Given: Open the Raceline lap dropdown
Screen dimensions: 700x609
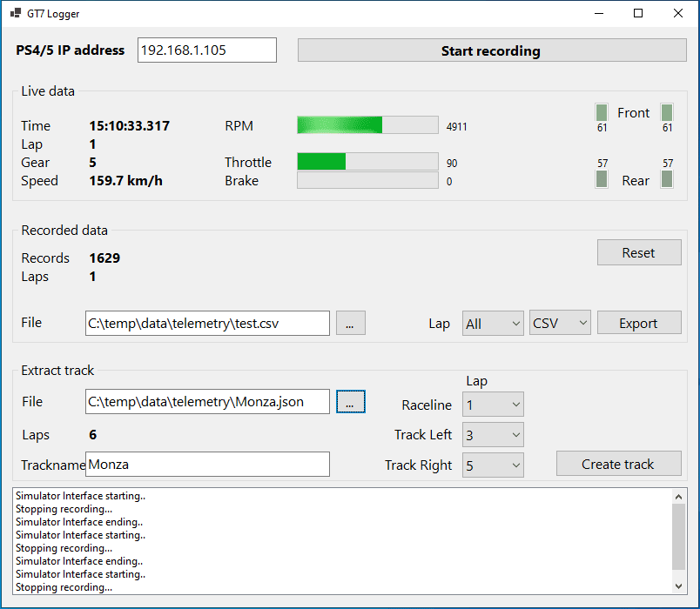Looking at the screenshot, I should click(x=493, y=405).
